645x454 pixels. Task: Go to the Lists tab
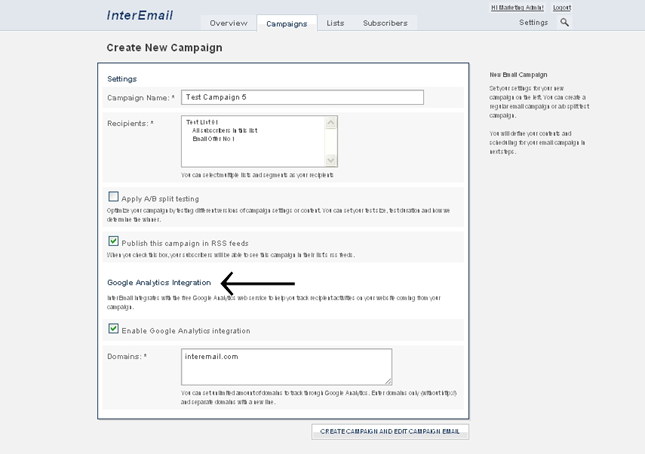pos(336,22)
